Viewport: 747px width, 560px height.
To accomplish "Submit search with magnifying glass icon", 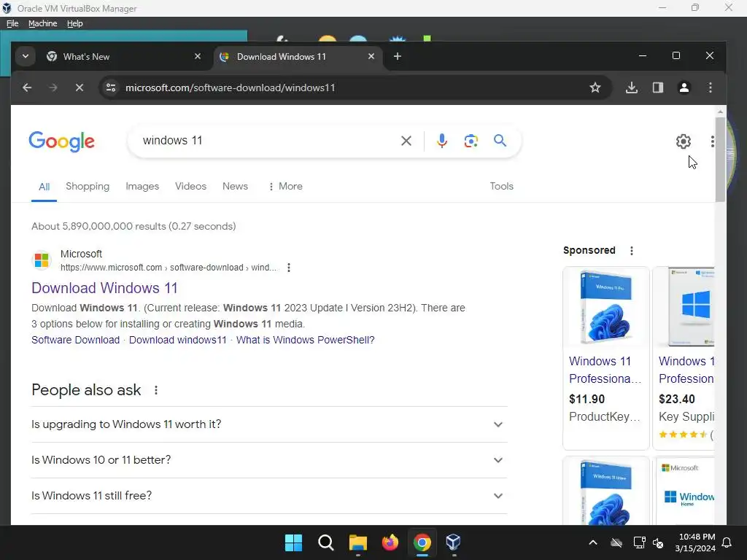I will click(x=500, y=141).
